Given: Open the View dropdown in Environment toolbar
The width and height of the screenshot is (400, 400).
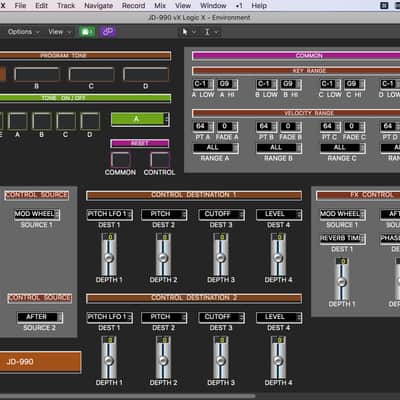Looking at the screenshot, I should 60,32.
